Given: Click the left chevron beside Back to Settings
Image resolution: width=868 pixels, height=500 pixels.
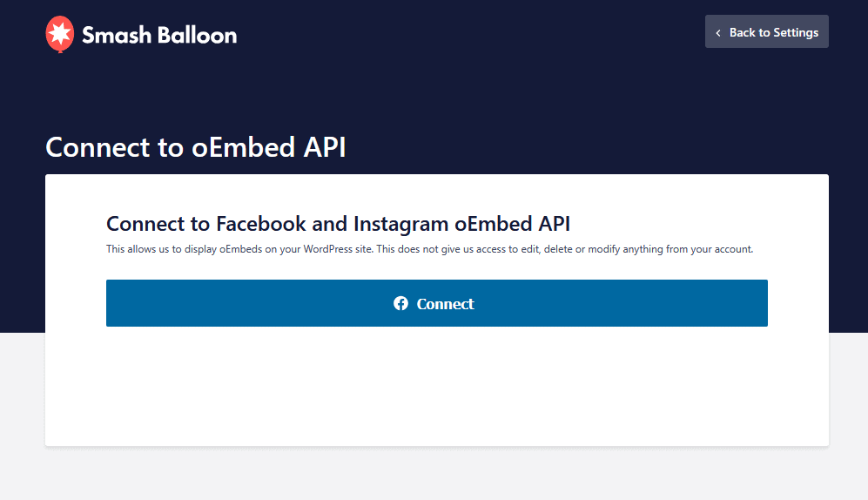Looking at the screenshot, I should click(x=718, y=33).
